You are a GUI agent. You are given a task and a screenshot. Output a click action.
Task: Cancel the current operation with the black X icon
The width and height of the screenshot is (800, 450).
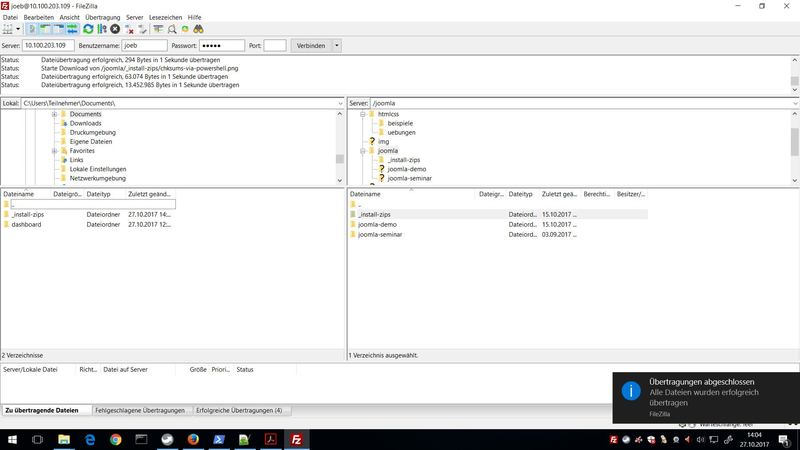point(115,30)
